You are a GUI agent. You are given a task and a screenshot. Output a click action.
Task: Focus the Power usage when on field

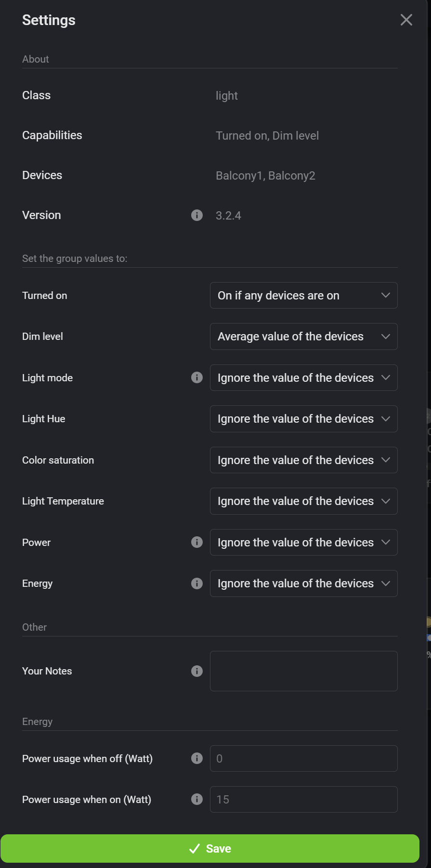[303, 800]
